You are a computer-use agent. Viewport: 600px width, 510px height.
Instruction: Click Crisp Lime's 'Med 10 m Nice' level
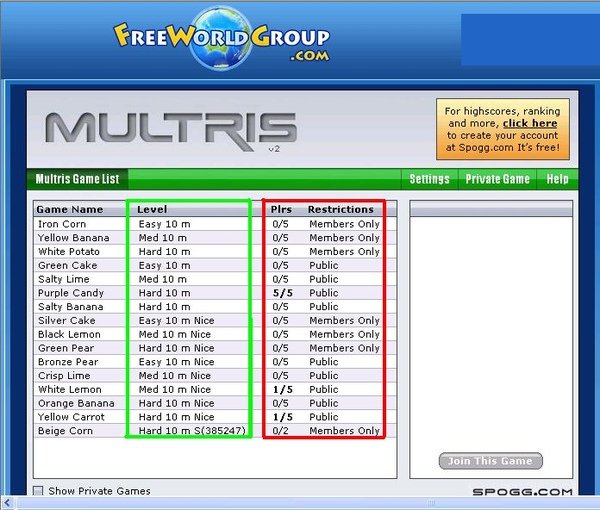click(174, 376)
